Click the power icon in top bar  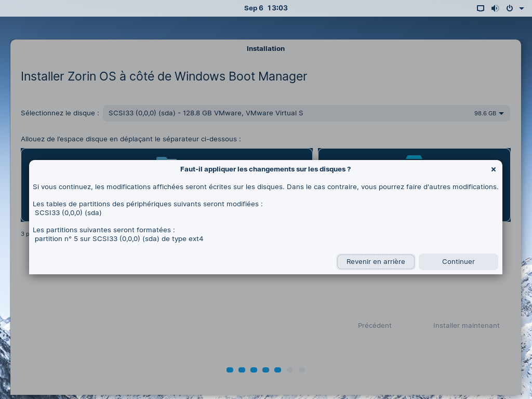point(510,8)
